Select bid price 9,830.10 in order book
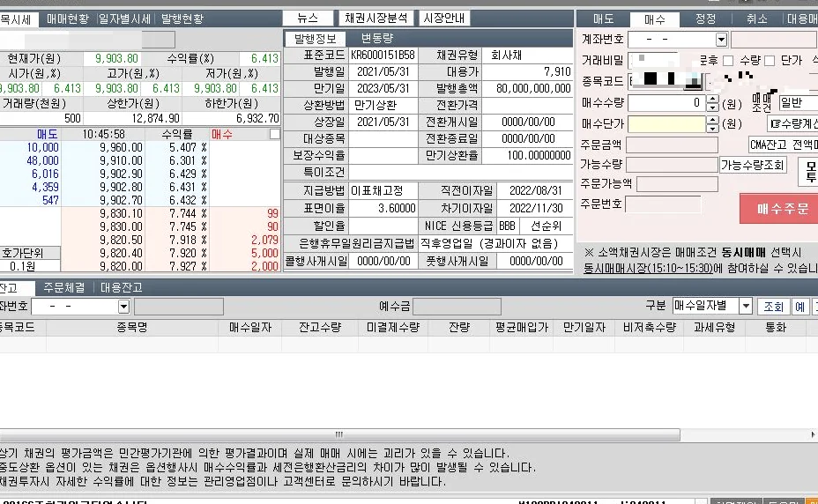 tap(121, 213)
